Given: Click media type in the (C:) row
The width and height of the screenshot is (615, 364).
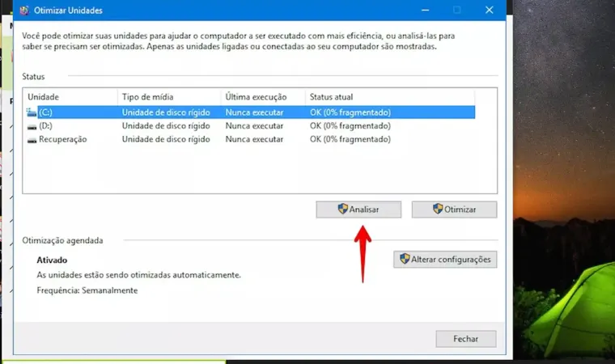Looking at the screenshot, I should [166, 112].
